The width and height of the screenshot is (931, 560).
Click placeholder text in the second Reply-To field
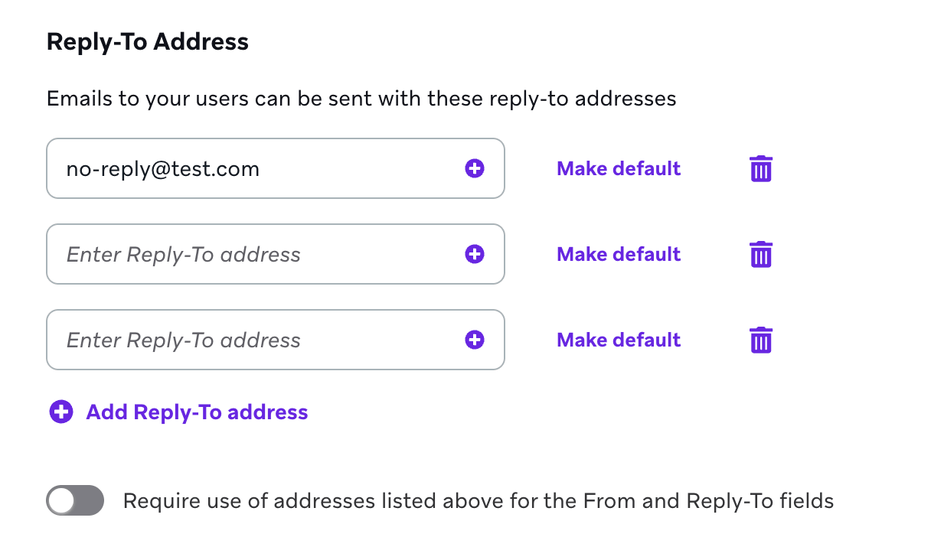tap(184, 254)
